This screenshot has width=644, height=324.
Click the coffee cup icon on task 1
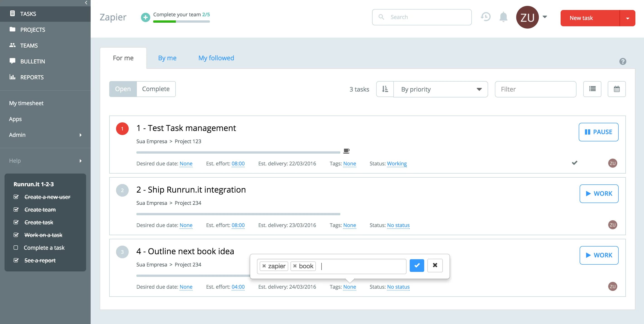click(346, 151)
